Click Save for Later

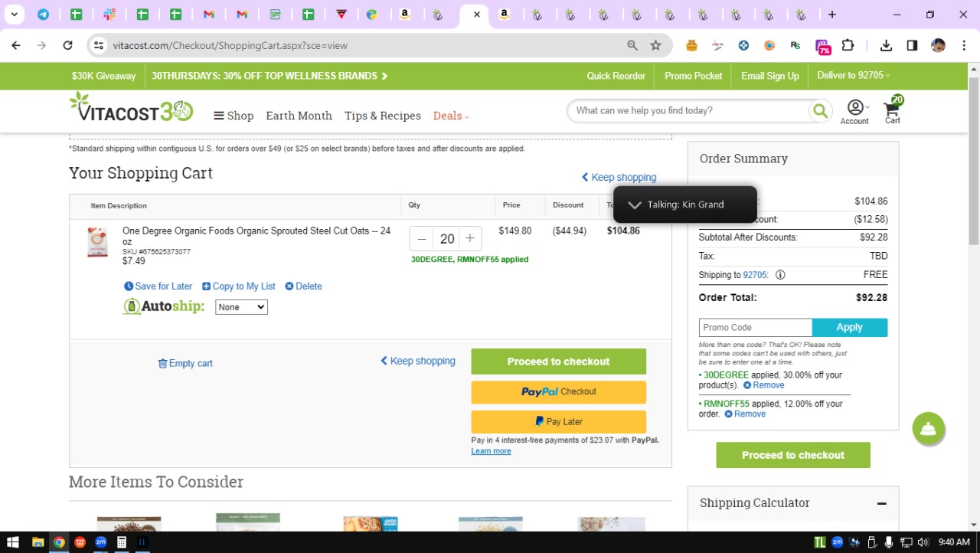point(158,286)
